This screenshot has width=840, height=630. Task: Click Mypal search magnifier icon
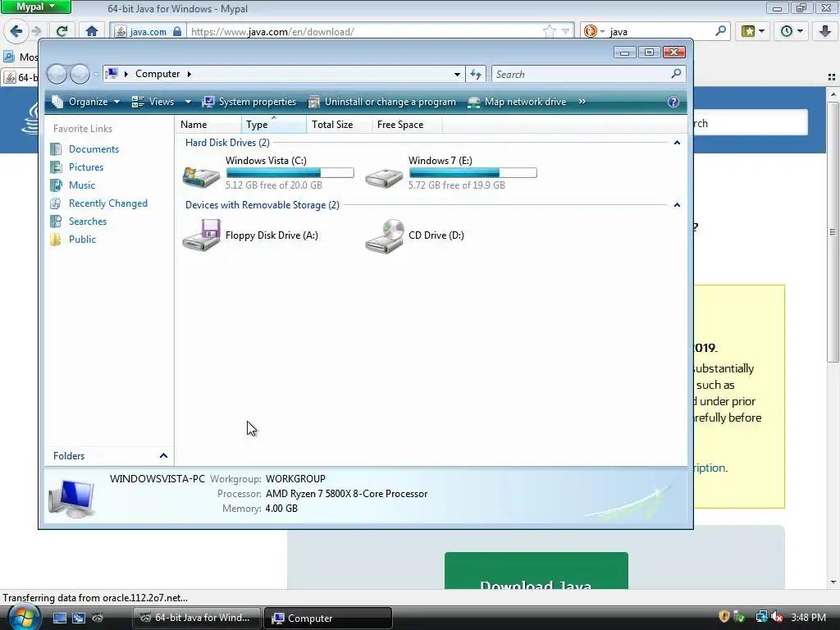click(x=720, y=31)
